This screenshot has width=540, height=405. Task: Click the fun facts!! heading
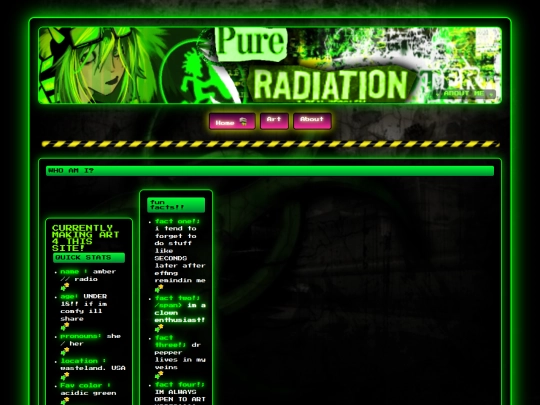coord(176,205)
